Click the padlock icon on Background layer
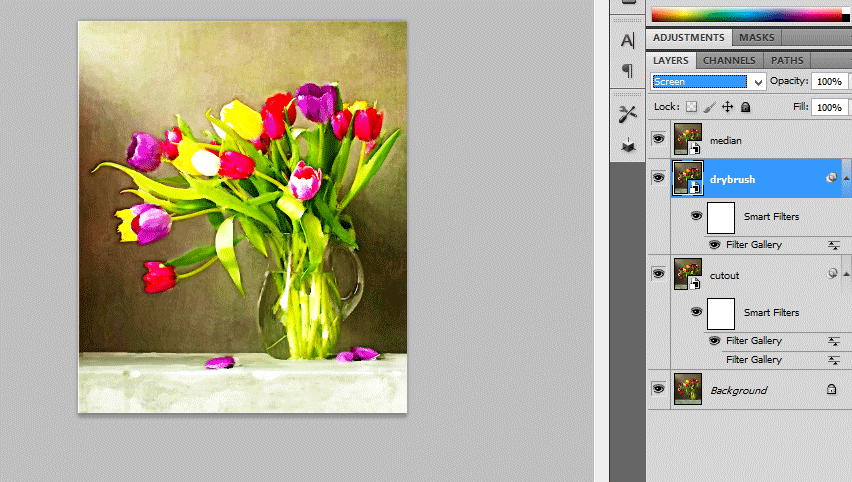The width and height of the screenshot is (852, 482). tap(831, 389)
